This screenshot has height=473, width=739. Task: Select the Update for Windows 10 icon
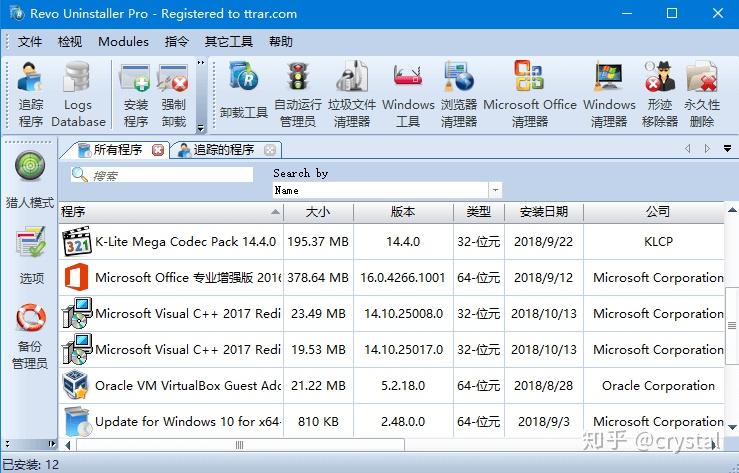pyautogui.click(x=77, y=421)
